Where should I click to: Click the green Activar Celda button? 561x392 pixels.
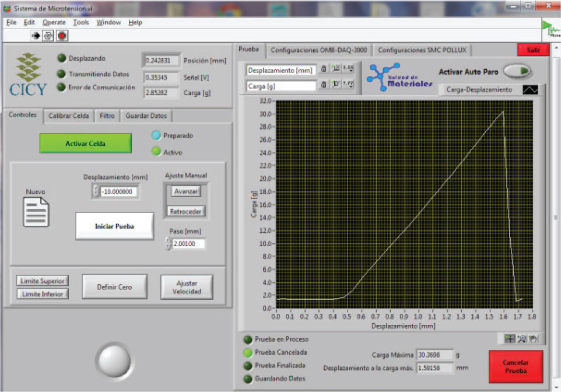coord(85,143)
